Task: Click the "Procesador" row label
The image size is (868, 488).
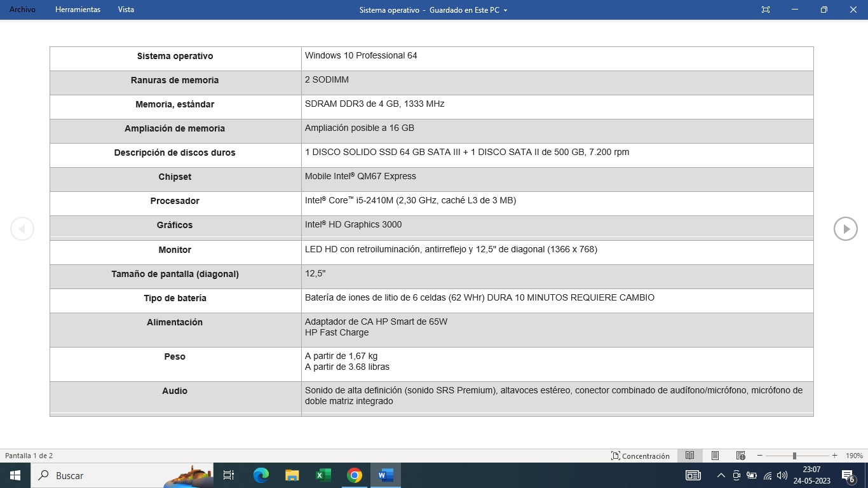Action: tap(175, 201)
